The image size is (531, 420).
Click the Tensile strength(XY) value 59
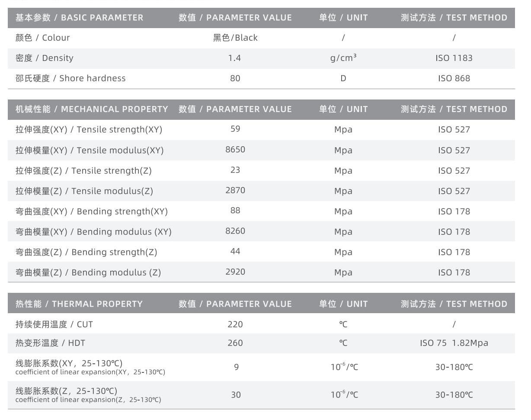point(235,129)
